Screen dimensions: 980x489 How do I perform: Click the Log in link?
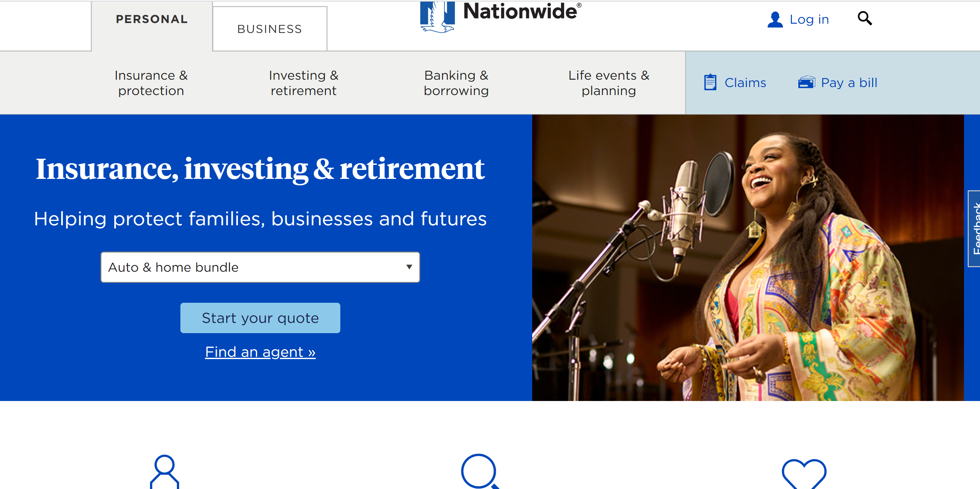click(x=809, y=20)
